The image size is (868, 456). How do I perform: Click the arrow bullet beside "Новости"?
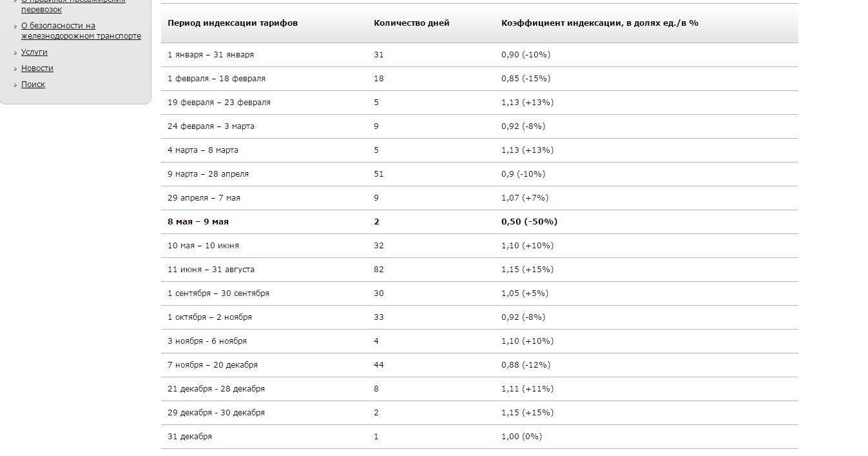tap(15, 69)
